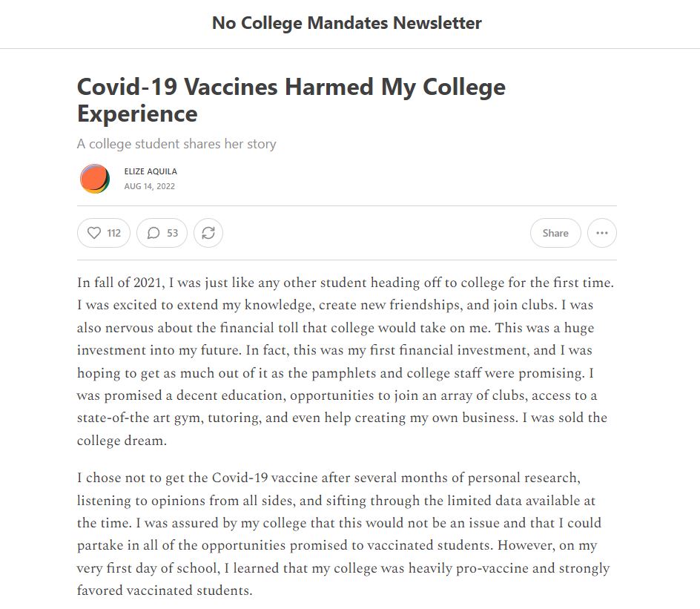Click the Aug 14, 2022 post date
Screen dimensions: 700x609
150,186
